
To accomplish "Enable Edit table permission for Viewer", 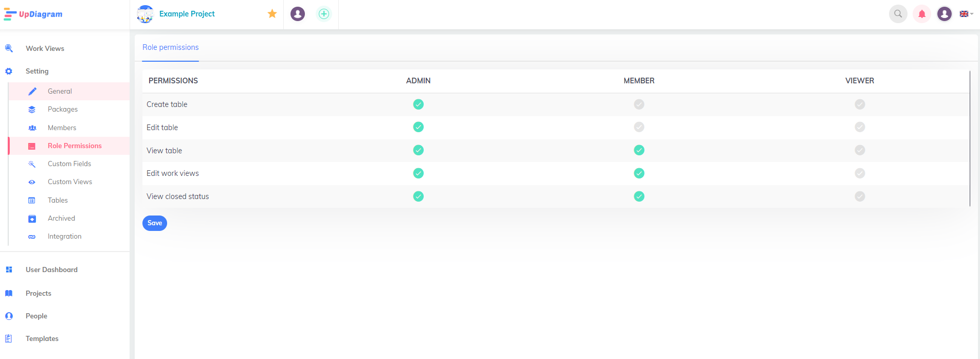I will coord(859,127).
